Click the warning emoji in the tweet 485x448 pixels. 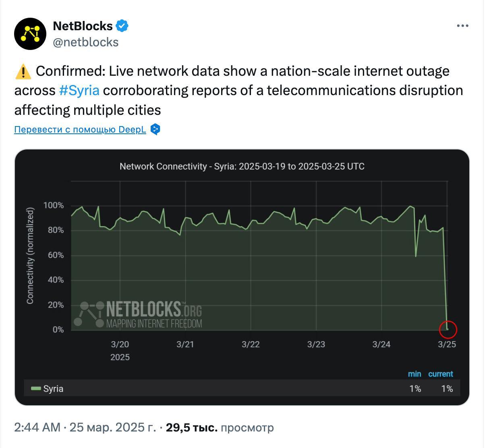pos(23,72)
